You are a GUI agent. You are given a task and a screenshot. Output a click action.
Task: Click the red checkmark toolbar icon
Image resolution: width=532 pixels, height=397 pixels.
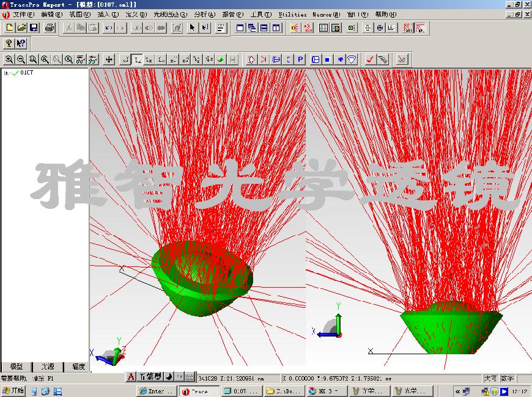tap(369, 59)
